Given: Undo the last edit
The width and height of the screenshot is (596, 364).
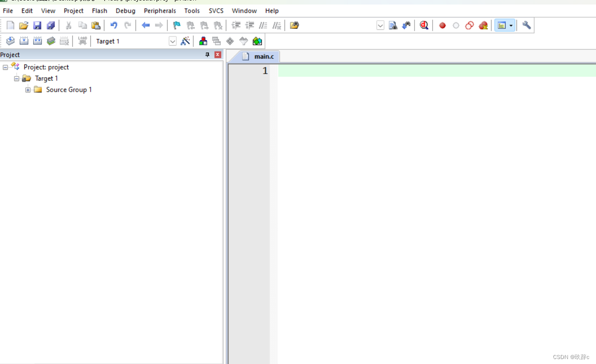Looking at the screenshot, I should [x=114, y=25].
